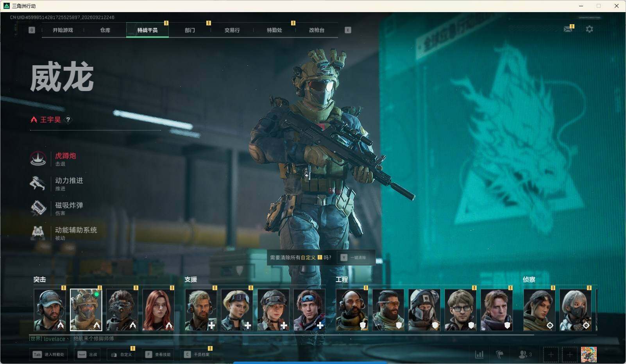
Task: Click the operator name 王宇昊
Action: [x=50, y=120]
